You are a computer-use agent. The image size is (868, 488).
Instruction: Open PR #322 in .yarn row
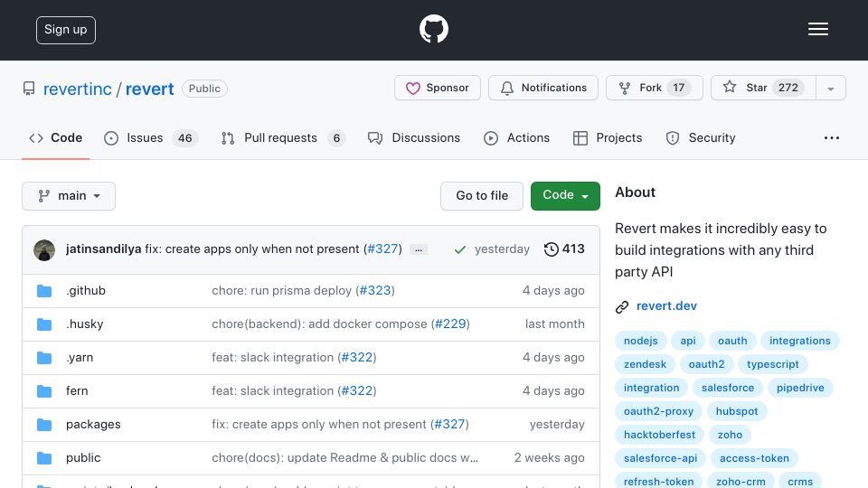(357, 358)
